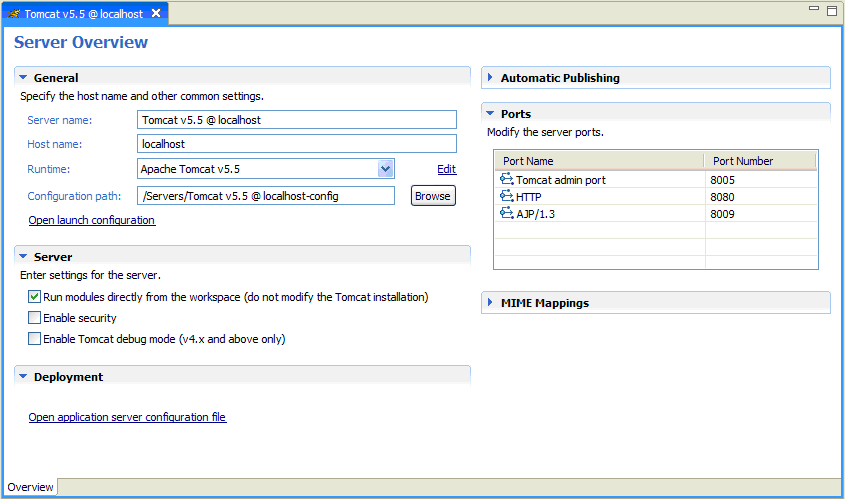This screenshot has width=845, height=499.
Task: Maximize the editor area
Action: pos(832,11)
